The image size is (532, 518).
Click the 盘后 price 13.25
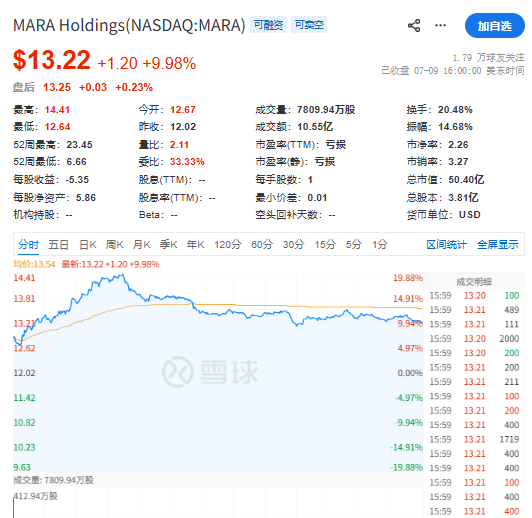pyautogui.click(x=57, y=88)
